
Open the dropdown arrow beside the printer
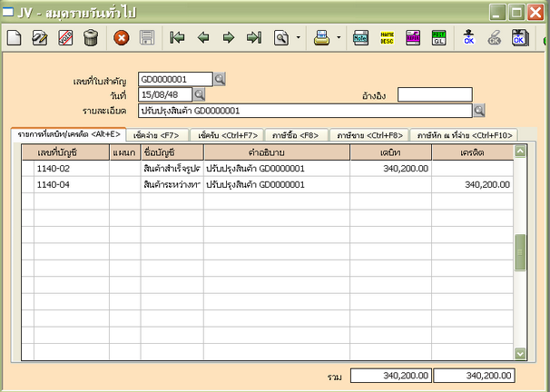(x=339, y=37)
